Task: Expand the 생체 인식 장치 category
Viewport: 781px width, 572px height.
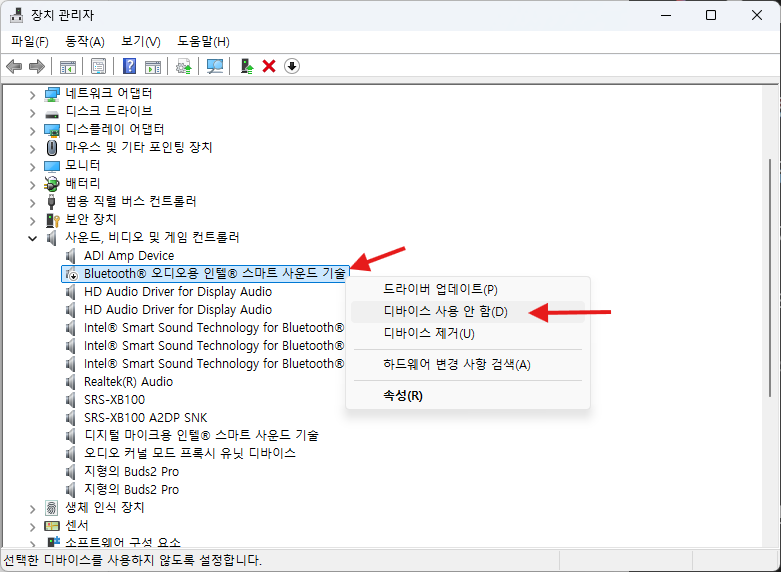Action: pyautogui.click(x=32, y=508)
